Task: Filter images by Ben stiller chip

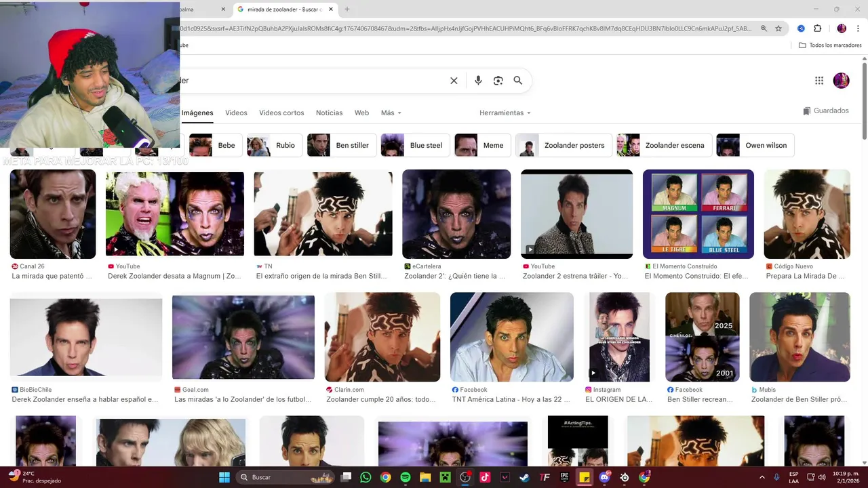Action: (x=342, y=145)
